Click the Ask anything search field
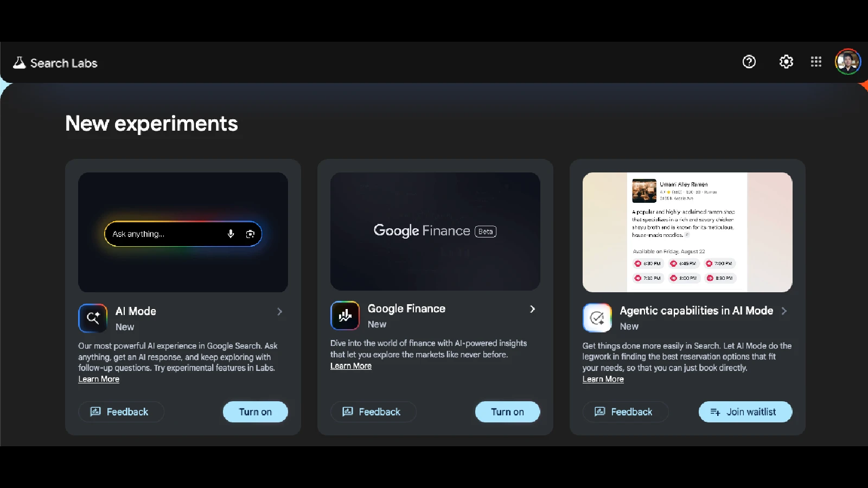 [183, 234]
